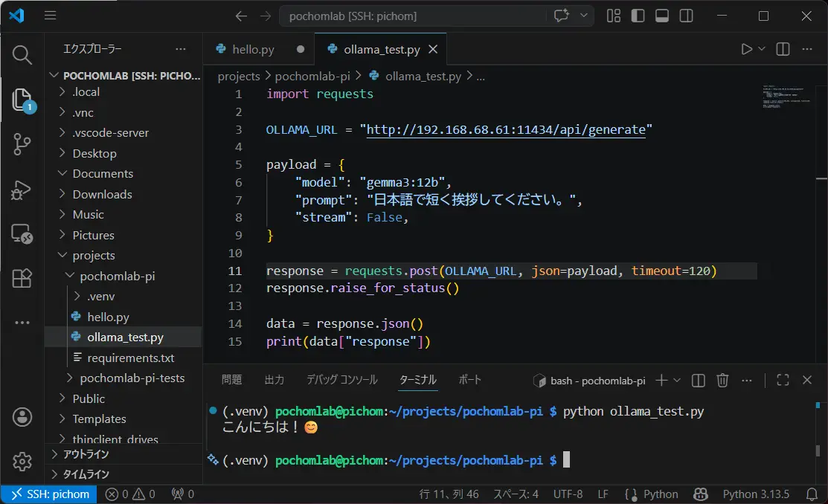Toggle the bottom panel visibility
The width and height of the screenshot is (828, 504).
coord(662,16)
